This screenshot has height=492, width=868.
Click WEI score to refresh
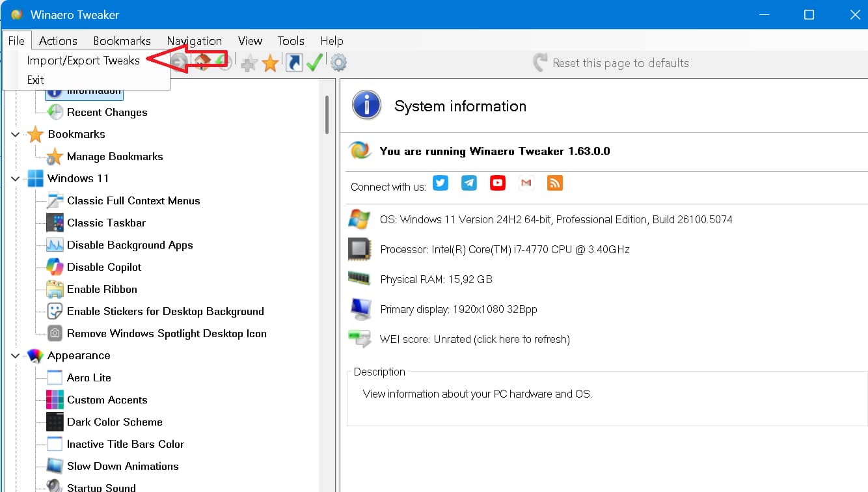click(474, 339)
